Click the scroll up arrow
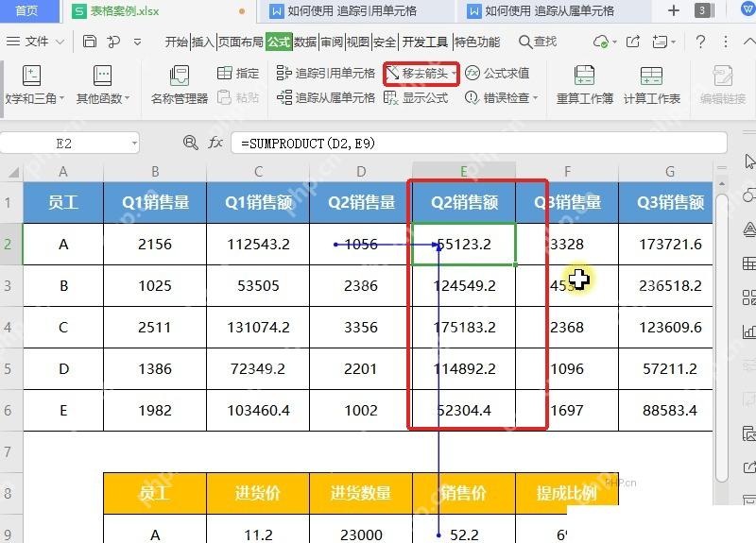The width and height of the screenshot is (756, 543). 721,184
